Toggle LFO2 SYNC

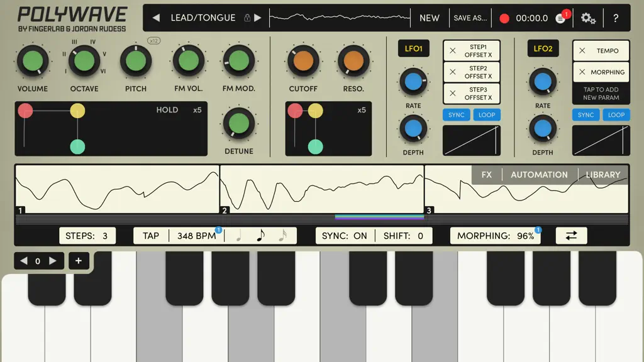click(586, 115)
